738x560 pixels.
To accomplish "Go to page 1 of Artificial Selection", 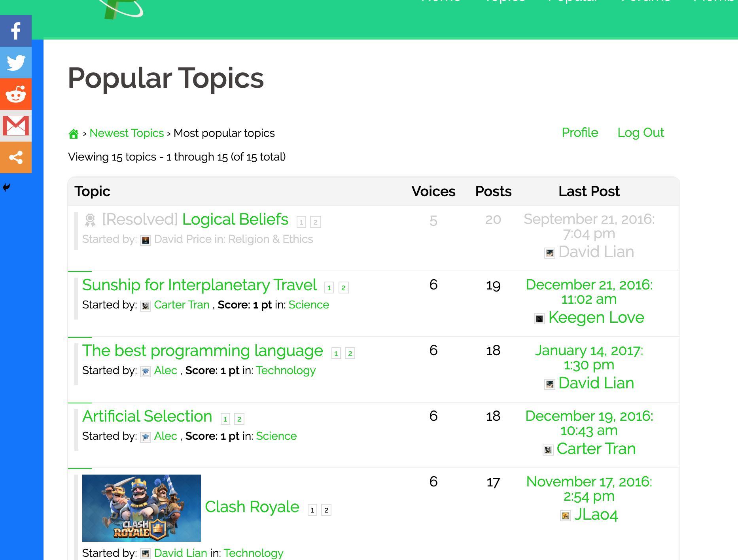I will coord(225,419).
